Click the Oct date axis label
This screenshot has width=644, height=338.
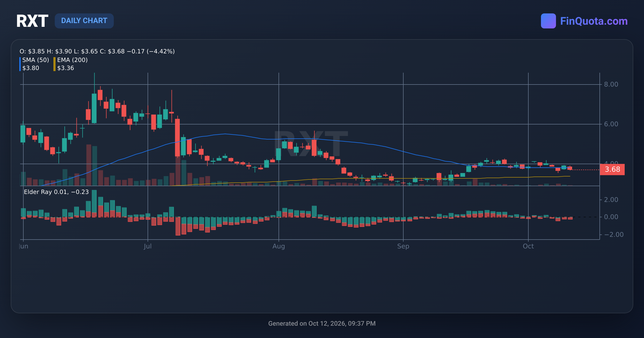(x=528, y=246)
